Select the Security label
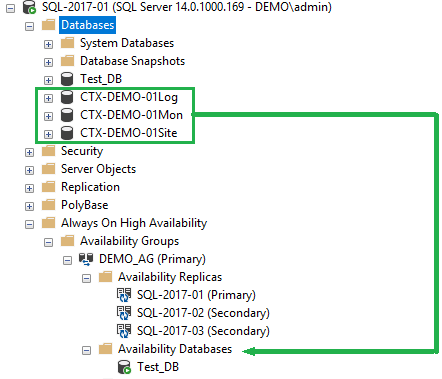 coord(82,151)
